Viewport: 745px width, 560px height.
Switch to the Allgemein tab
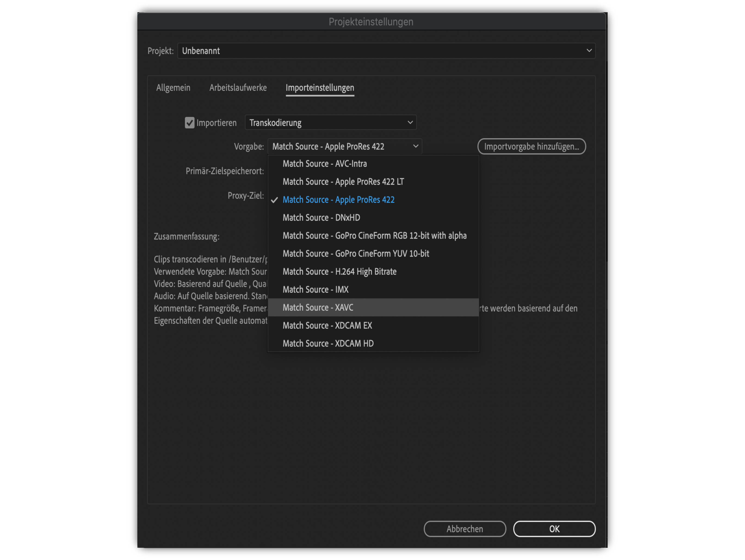tap(173, 88)
